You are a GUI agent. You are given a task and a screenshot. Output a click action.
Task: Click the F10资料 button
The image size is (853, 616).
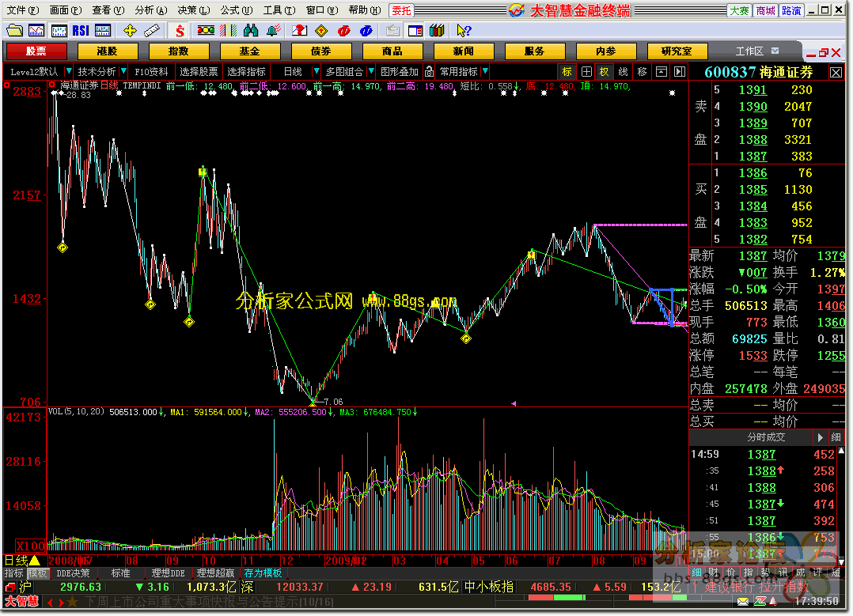point(151,71)
